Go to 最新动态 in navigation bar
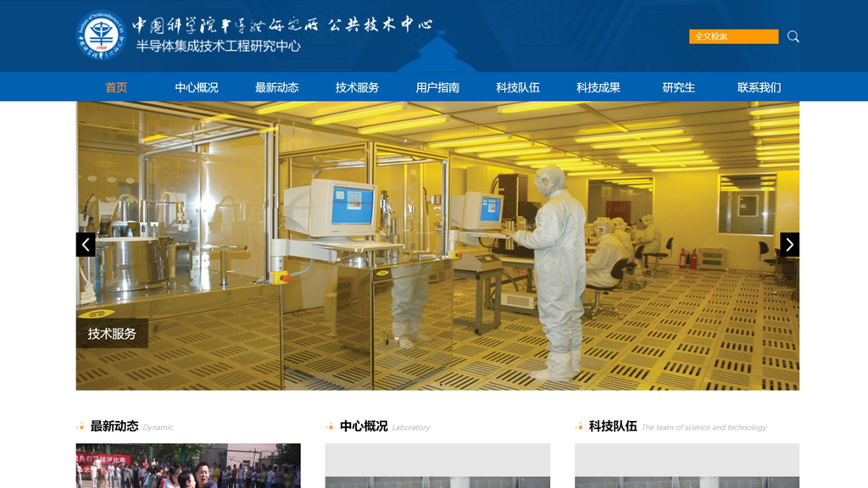The image size is (868, 488). tap(277, 87)
